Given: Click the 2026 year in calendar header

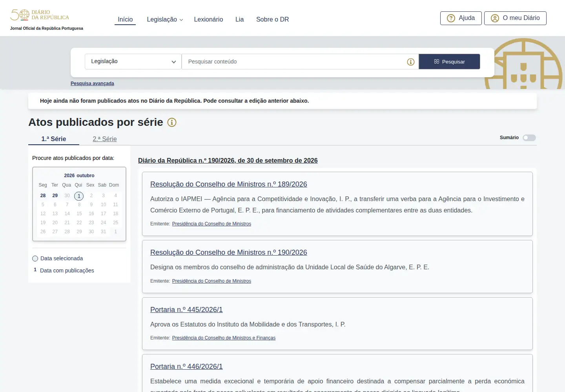Looking at the screenshot, I should point(69,176).
